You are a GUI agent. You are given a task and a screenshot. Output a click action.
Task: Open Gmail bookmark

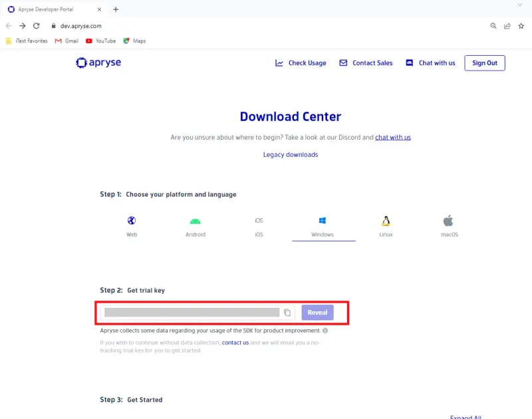pyautogui.click(x=66, y=41)
